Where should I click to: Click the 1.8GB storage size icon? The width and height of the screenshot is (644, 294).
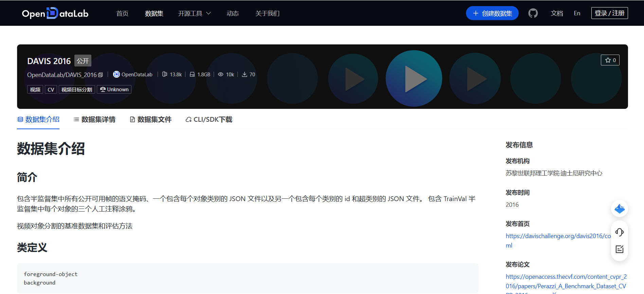pyautogui.click(x=192, y=74)
